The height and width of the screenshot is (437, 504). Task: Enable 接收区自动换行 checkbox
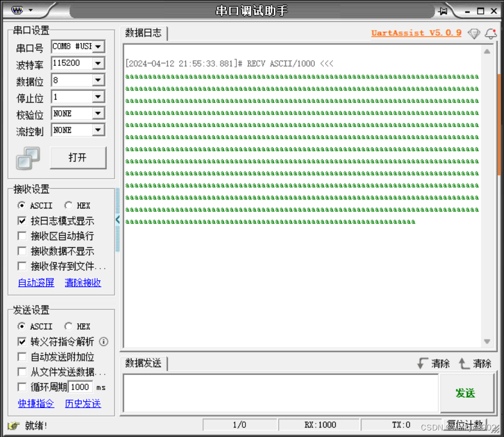click(x=22, y=236)
